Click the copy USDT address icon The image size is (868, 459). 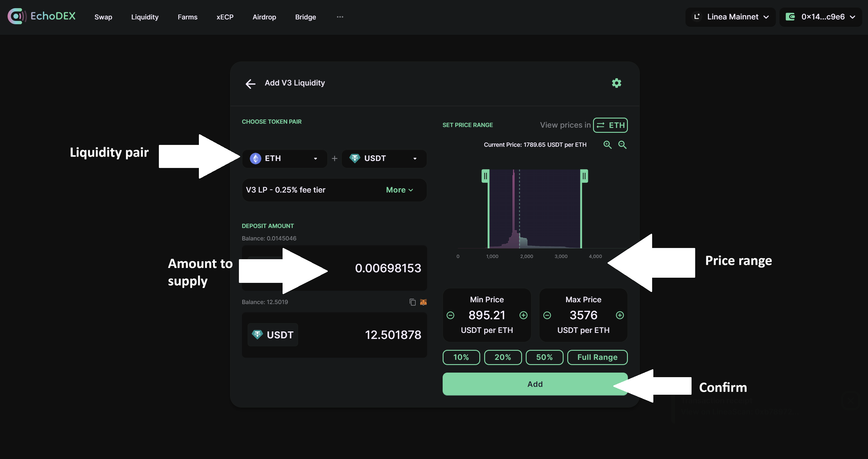click(412, 302)
